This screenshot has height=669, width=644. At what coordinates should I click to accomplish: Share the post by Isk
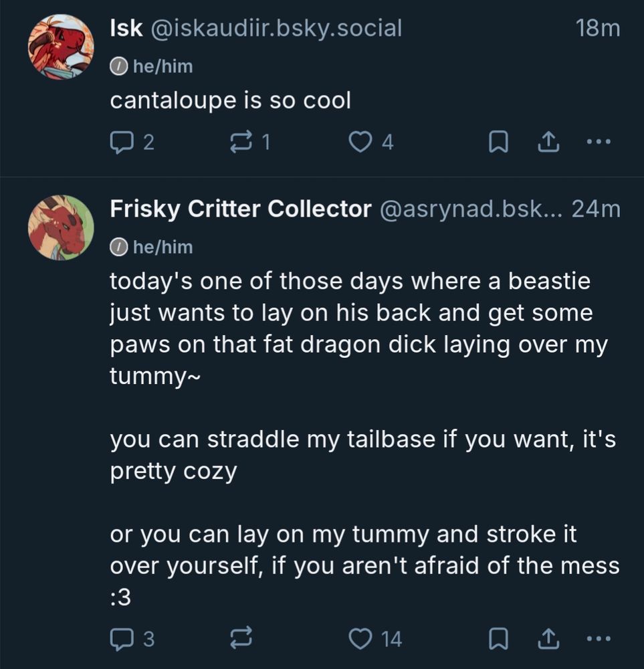pos(547,142)
